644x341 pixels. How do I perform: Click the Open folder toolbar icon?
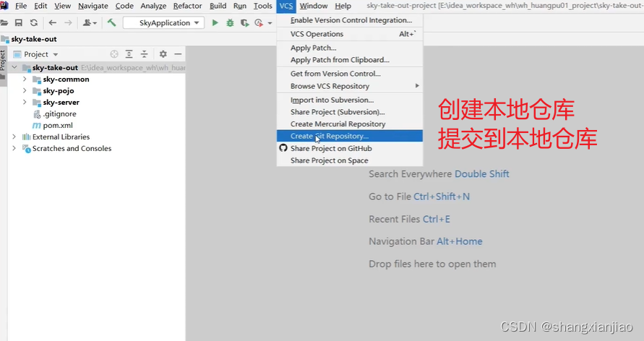(x=4, y=22)
